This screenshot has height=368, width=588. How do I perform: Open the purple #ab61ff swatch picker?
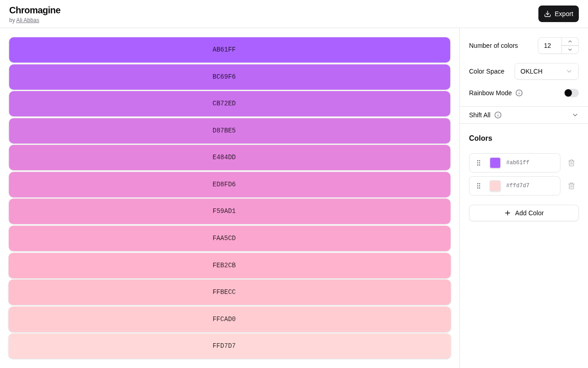pyautogui.click(x=495, y=163)
